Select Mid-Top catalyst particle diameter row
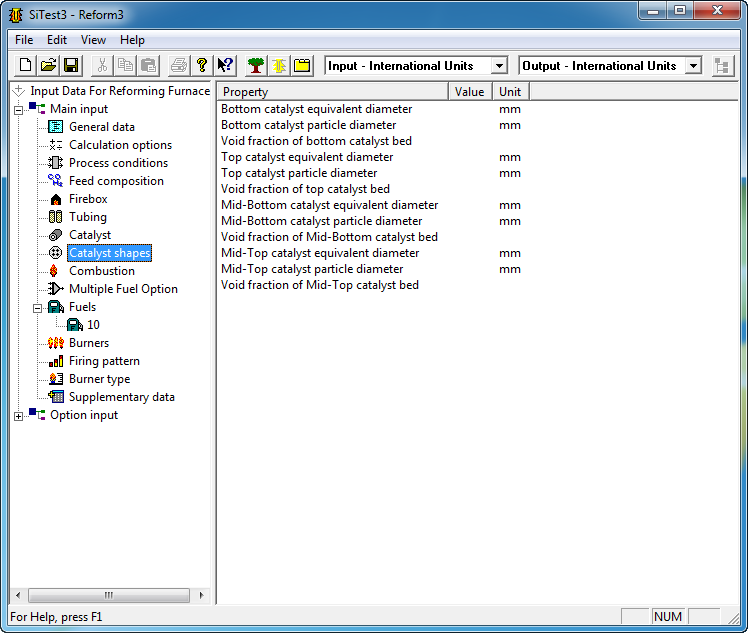This screenshot has height=633, width=748. [x=312, y=269]
